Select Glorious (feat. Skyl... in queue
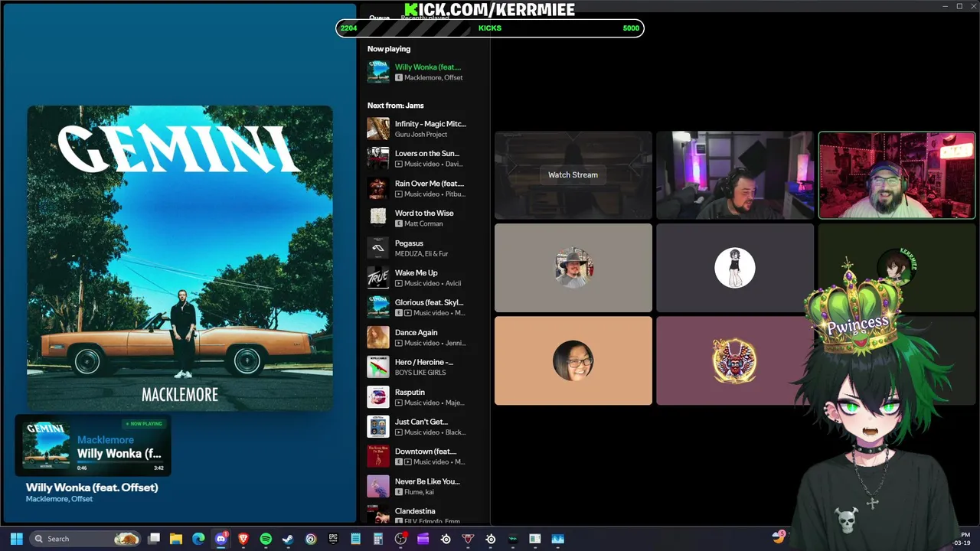980x551 pixels. pyautogui.click(x=429, y=303)
